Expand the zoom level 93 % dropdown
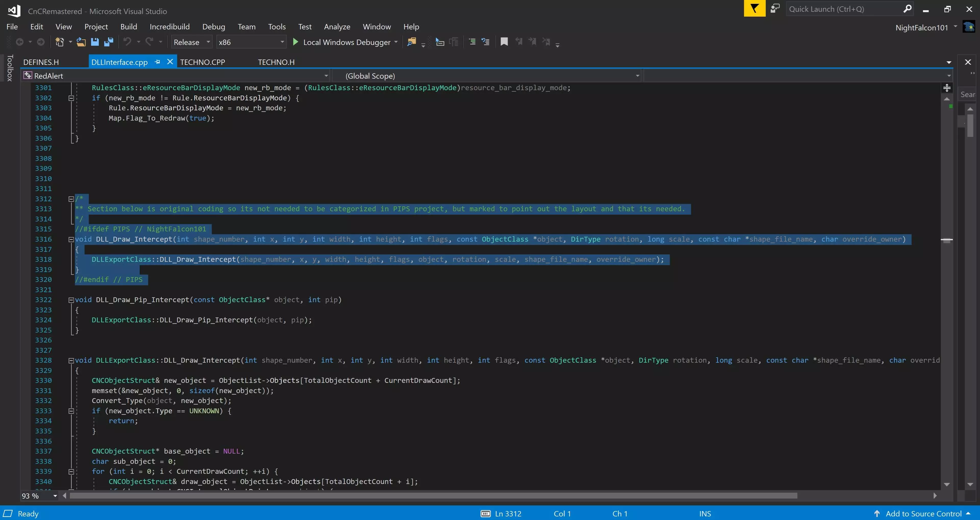This screenshot has height=520, width=980. coord(55,496)
